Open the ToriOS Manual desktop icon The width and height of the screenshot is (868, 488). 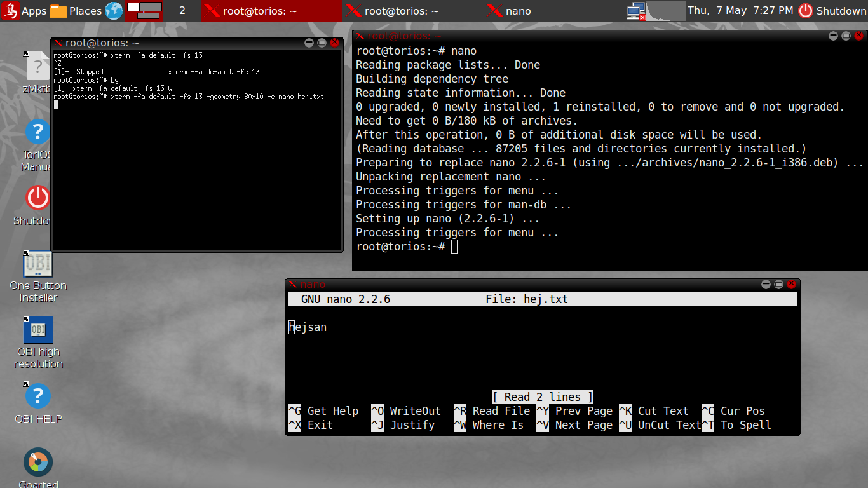(x=37, y=133)
